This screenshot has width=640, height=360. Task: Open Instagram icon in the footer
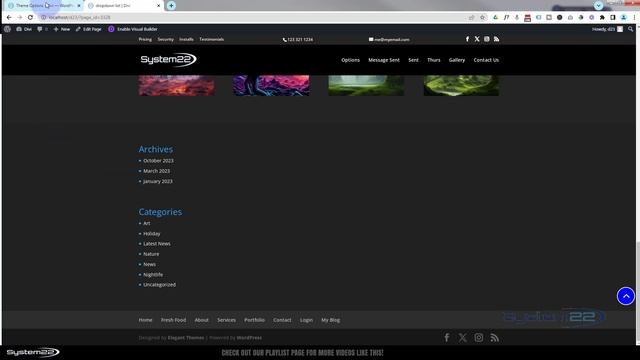[479, 338]
